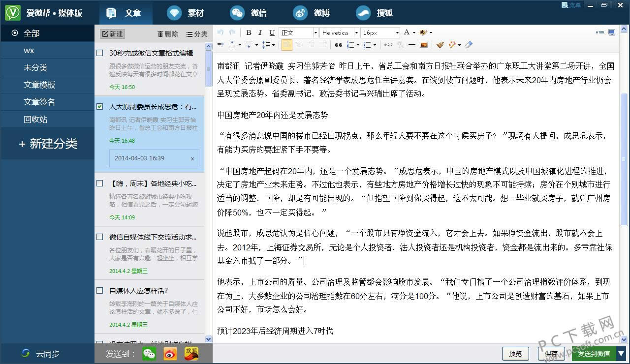Run the auto-format magic wand

tap(452, 45)
